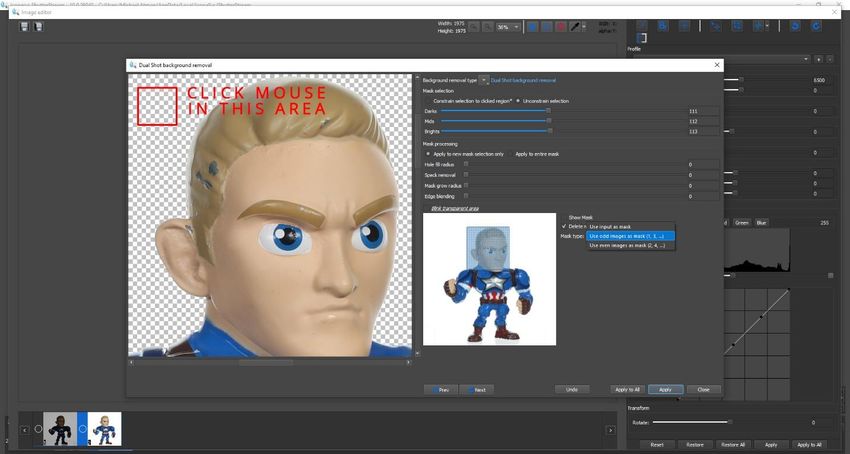Click Restore All in the right panel
The height and width of the screenshot is (454, 850).
pyautogui.click(x=733, y=445)
